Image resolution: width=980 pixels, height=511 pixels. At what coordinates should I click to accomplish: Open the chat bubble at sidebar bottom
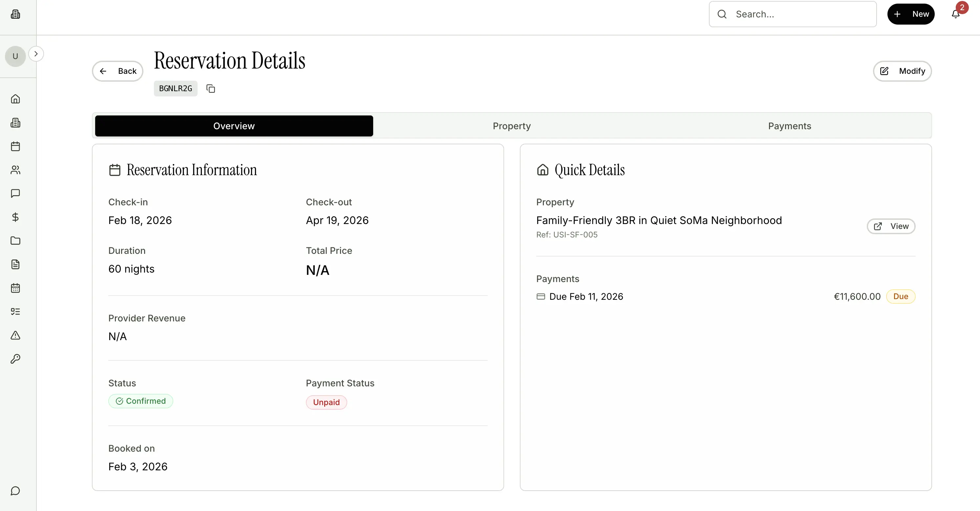(15, 491)
